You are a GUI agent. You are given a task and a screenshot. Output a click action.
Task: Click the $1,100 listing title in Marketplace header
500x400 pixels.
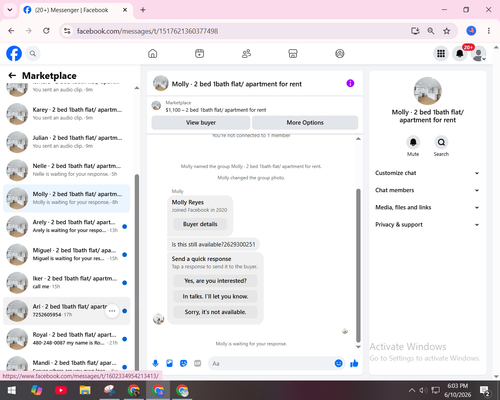pos(216,110)
